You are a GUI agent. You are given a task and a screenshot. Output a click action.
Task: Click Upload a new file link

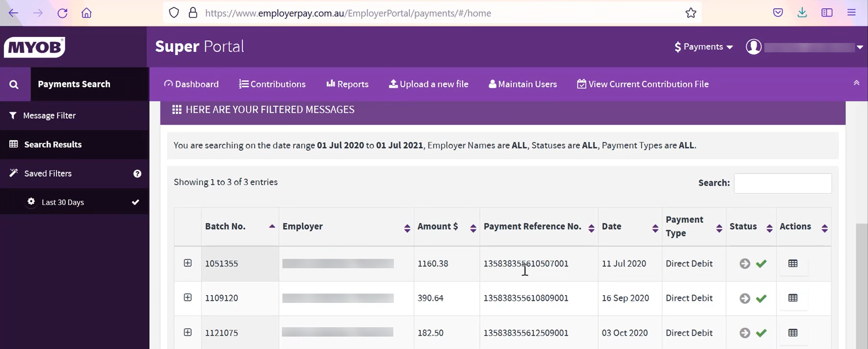point(429,84)
